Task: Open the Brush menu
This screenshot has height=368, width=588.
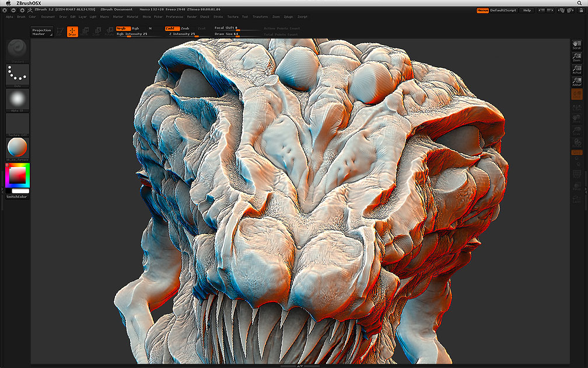Action: [22, 17]
